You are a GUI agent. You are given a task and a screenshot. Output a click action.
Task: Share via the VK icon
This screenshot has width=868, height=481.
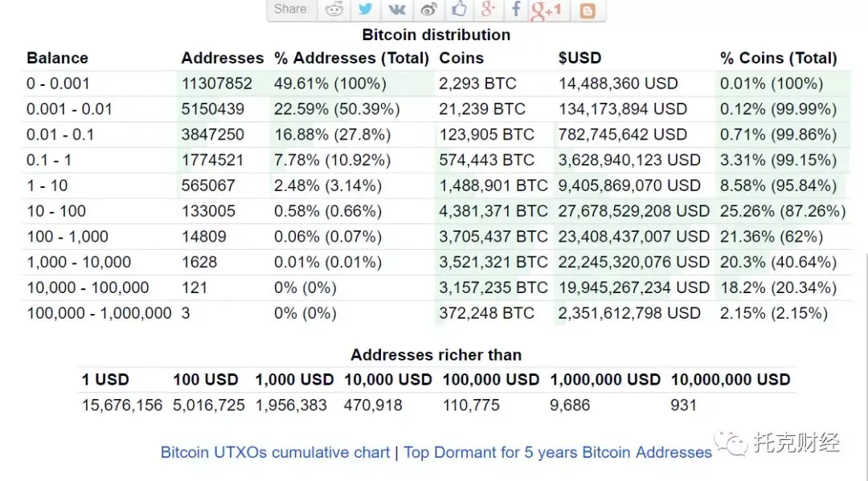397,10
